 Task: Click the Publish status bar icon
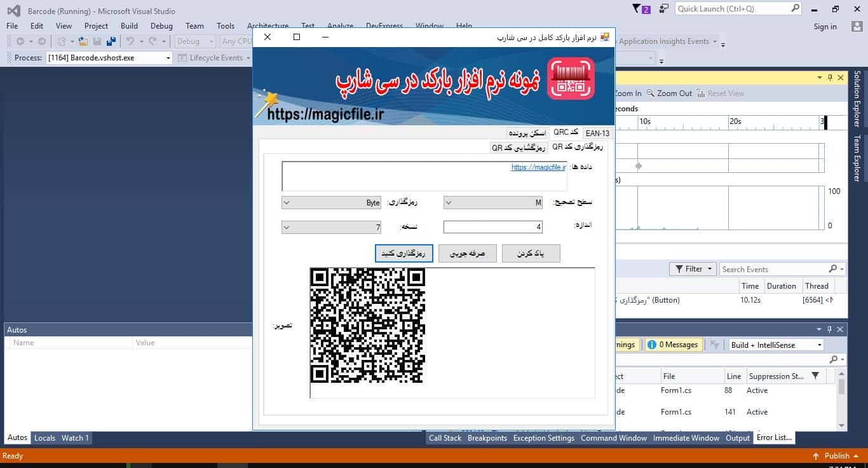click(816, 456)
